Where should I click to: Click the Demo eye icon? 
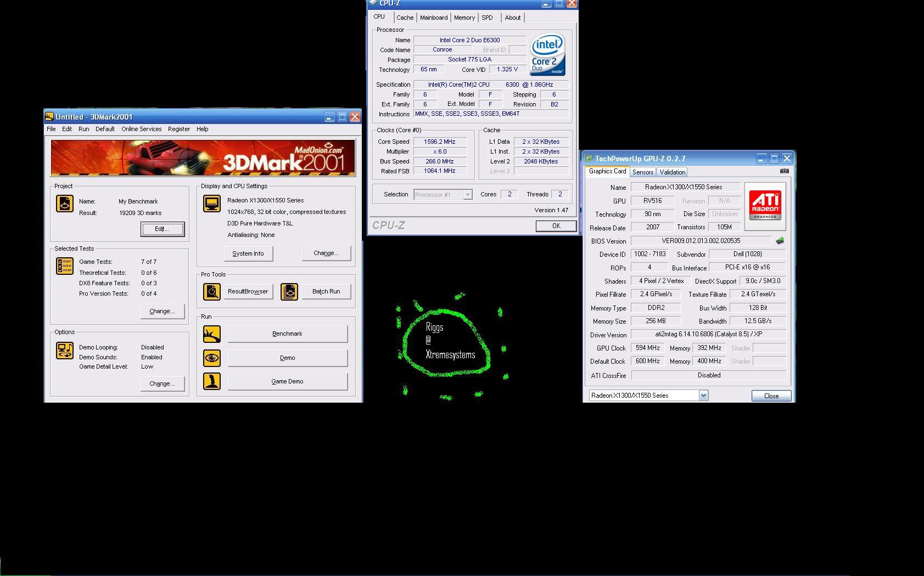tap(212, 358)
